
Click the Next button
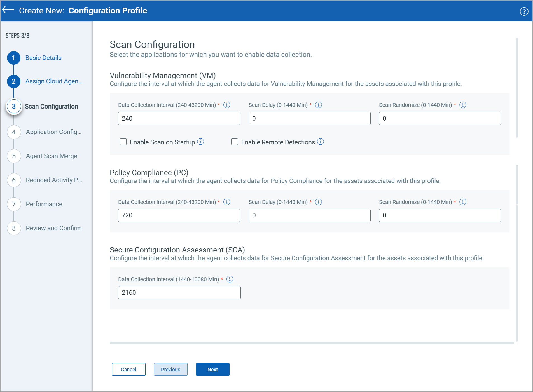coord(213,369)
